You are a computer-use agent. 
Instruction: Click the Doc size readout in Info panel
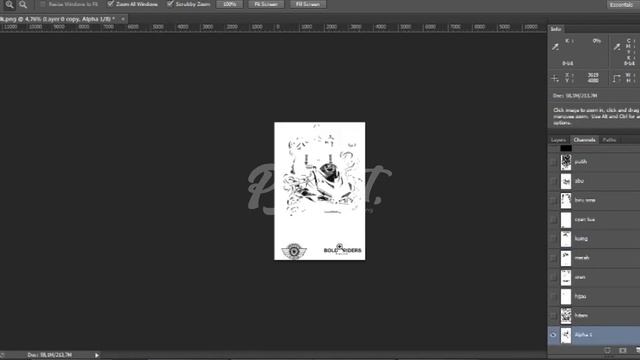[575, 96]
